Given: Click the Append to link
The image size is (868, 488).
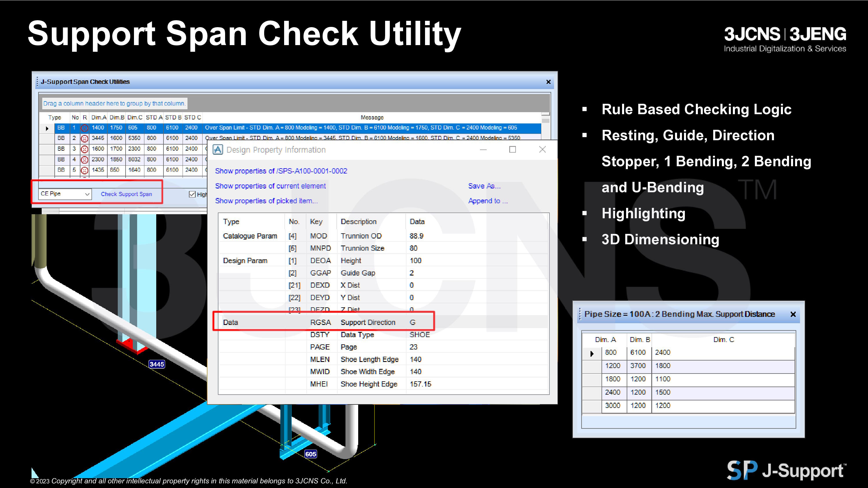Looking at the screenshot, I should coord(488,201).
